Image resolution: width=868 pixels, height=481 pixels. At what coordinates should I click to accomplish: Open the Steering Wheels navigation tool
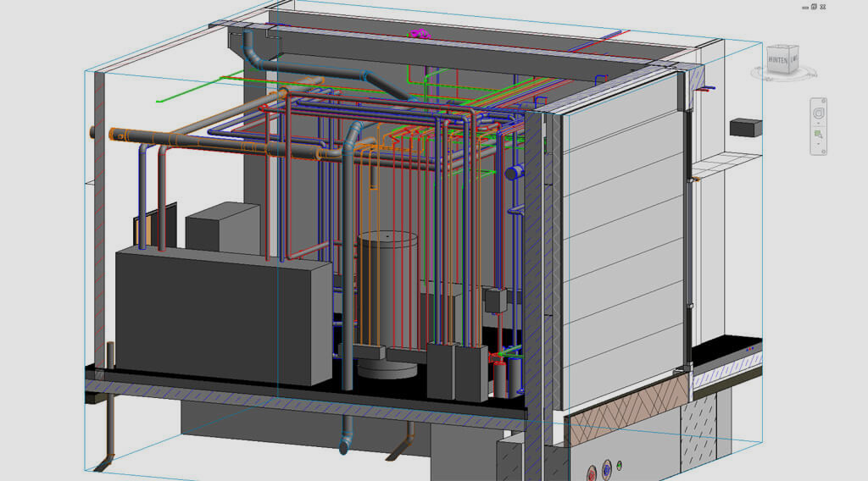pos(818,113)
